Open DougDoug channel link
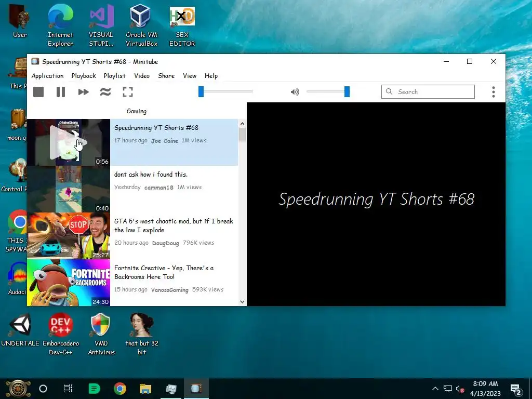532x399 pixels. pyautogui.click(x=166, y=243)
